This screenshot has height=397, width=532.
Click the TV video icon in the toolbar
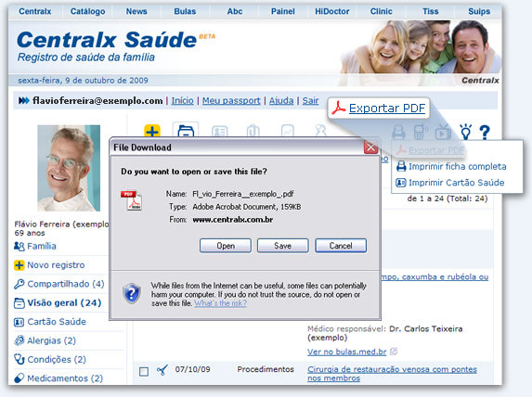pos(443,132)
